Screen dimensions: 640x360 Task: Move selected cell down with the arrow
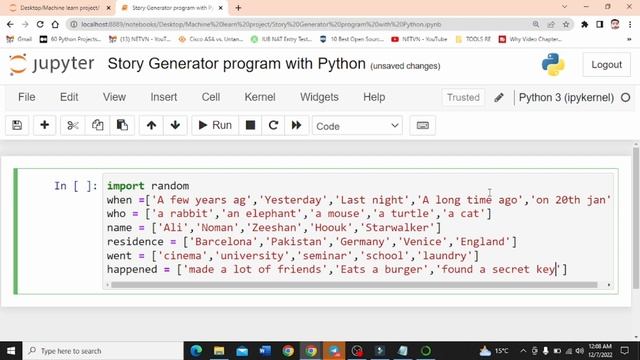click(x=176, y=125)
